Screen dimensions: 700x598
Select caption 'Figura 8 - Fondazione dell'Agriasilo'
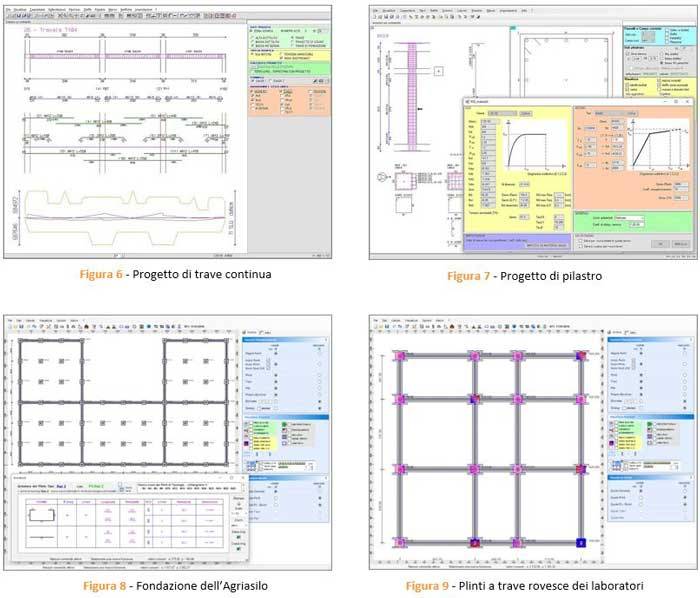click(x=175, y=586)
